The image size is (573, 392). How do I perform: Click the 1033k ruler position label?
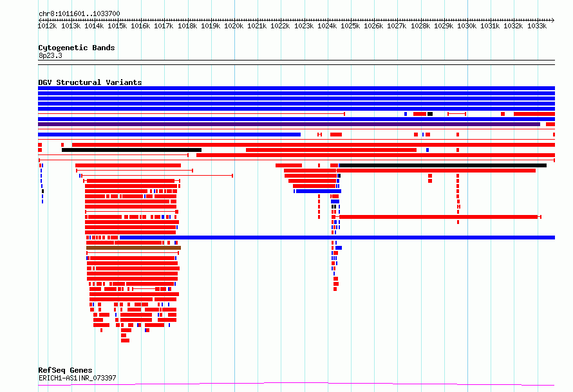click(x=537, y=26)
